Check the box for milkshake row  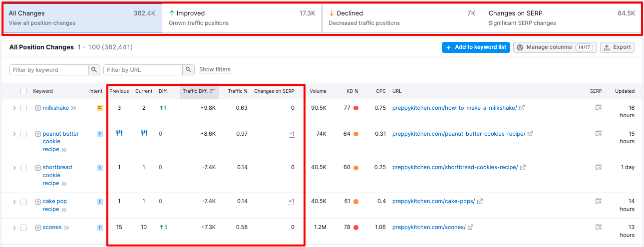(23, 108)
